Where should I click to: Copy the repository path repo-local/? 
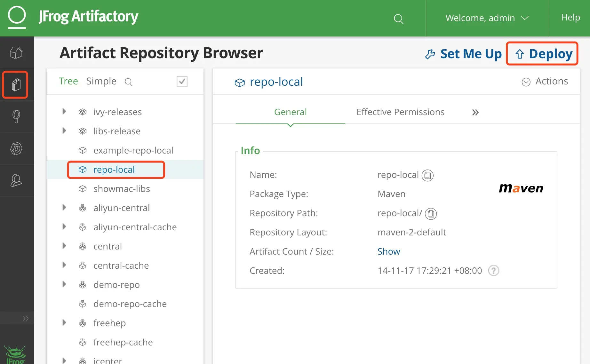pos(431,214)
